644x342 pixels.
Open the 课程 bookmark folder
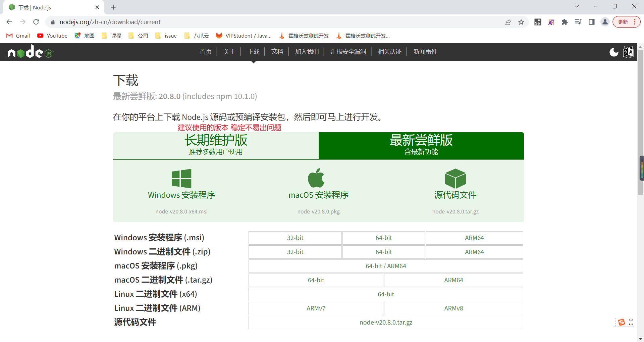(111, 36)
